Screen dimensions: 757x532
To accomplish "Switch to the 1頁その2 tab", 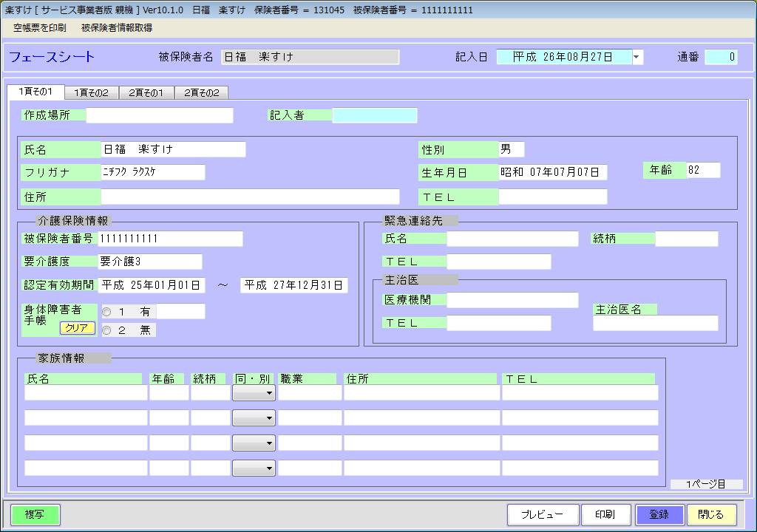I will (92, 92).
